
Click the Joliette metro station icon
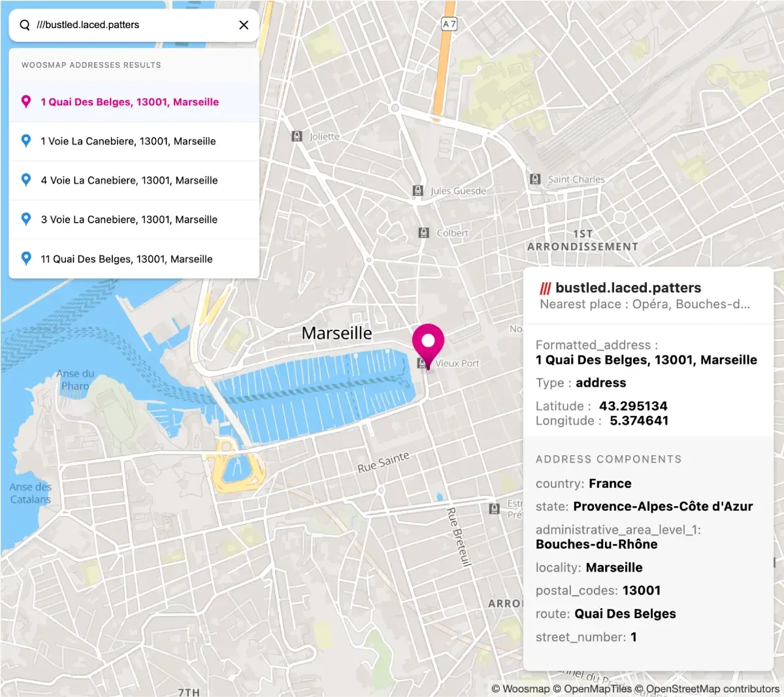coord(297,137)
